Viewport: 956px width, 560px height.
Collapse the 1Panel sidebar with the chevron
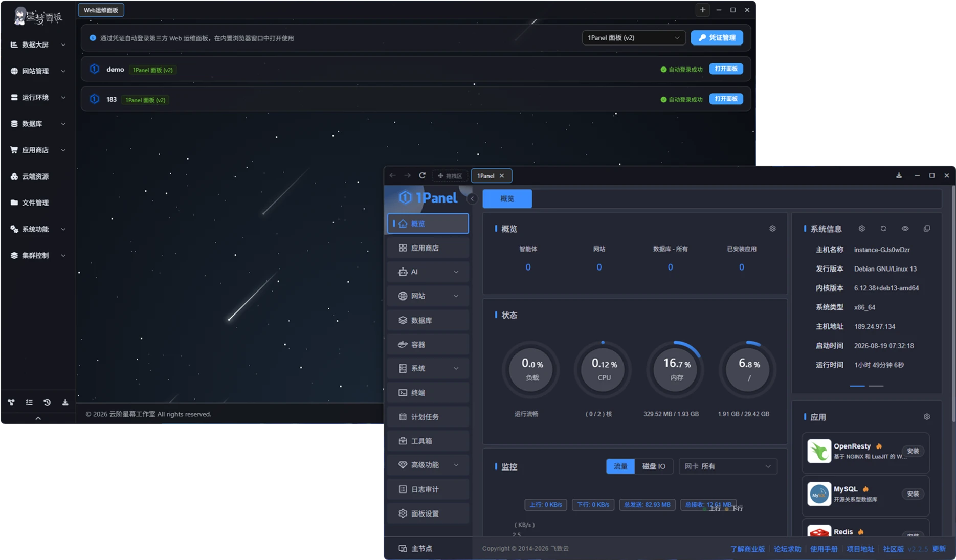pyautogui.click(x=472, y=198)
